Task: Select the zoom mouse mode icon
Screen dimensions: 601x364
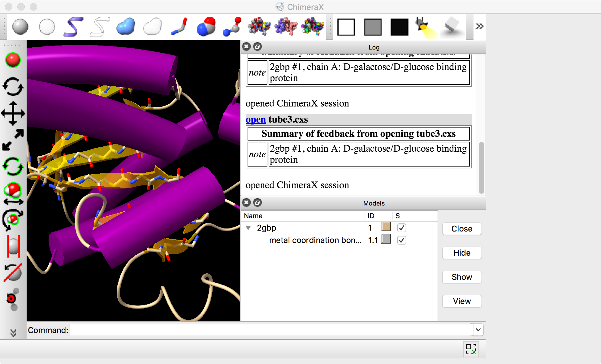Action: 13,140
